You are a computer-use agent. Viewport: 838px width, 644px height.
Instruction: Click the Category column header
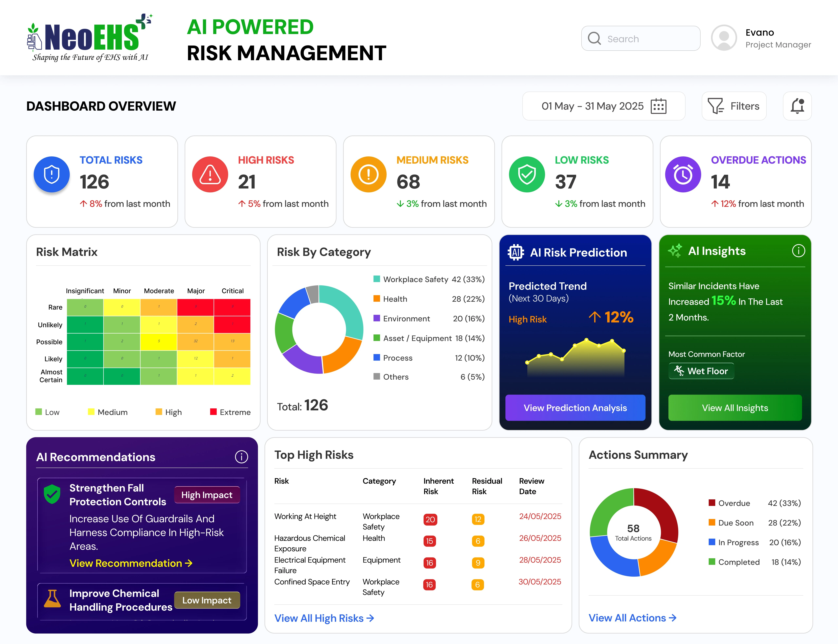(379, 481)
